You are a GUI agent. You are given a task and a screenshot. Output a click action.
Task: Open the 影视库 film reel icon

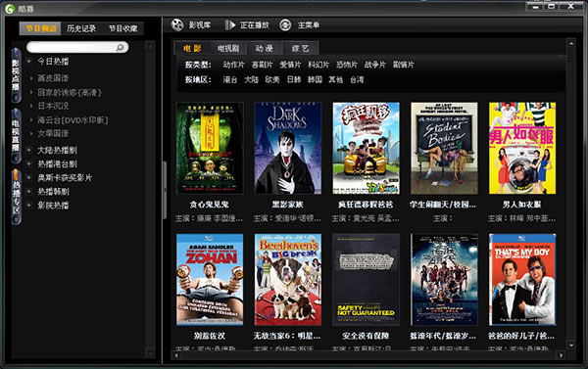point(177,25)
